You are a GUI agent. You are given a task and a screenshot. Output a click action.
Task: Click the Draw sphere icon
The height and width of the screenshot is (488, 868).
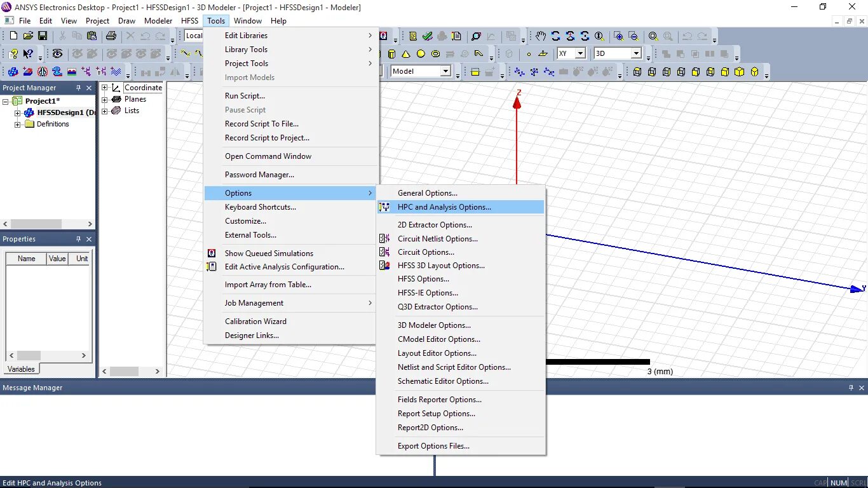coord(421,54)
